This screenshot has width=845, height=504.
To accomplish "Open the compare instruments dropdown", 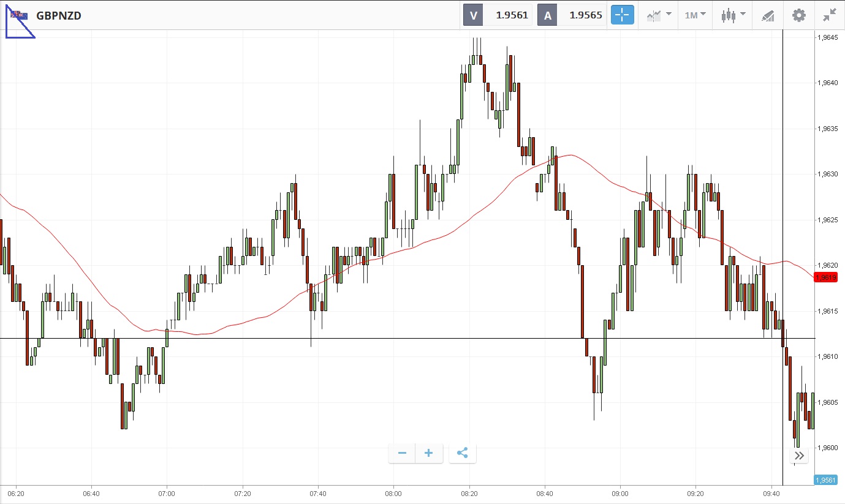I will click(x=659, y=15).
